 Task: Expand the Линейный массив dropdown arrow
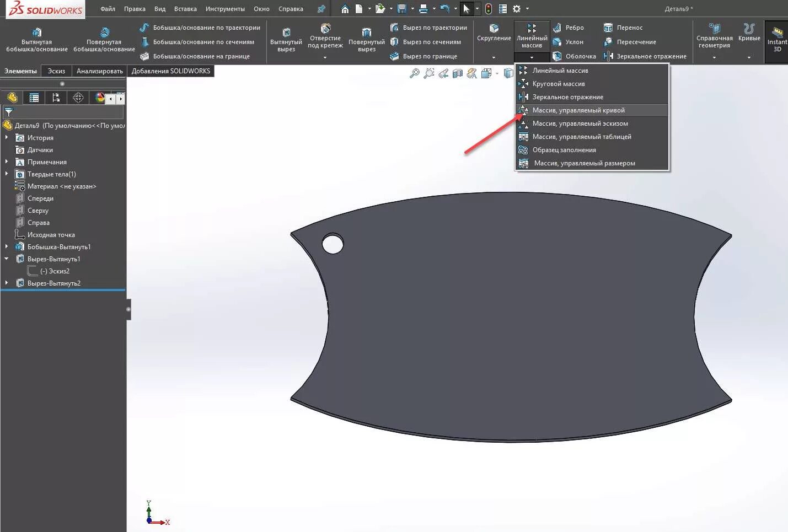532,57
